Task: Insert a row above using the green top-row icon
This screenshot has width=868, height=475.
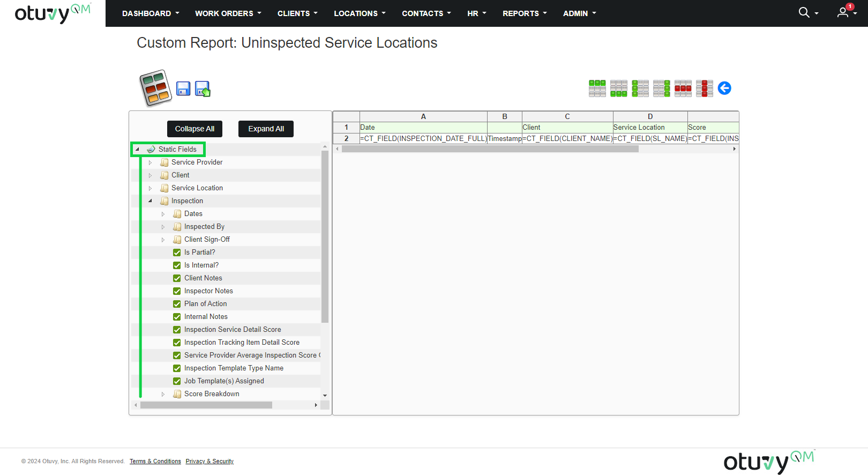Action: coord(597,88)
